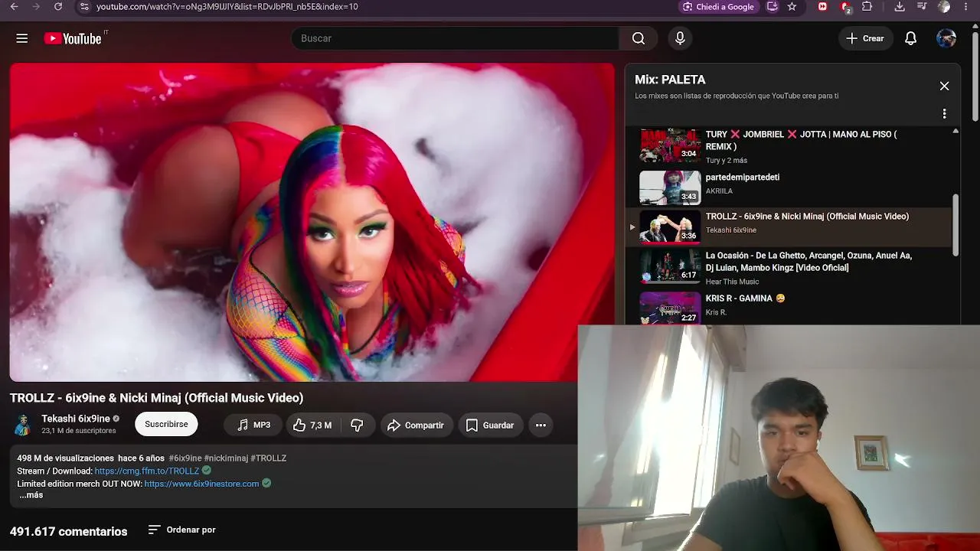Viewport: 980px width, 551px height.
Task: Click the #nickiminaj hashtag
Action: pyautogui.click(x=226, y=458)
